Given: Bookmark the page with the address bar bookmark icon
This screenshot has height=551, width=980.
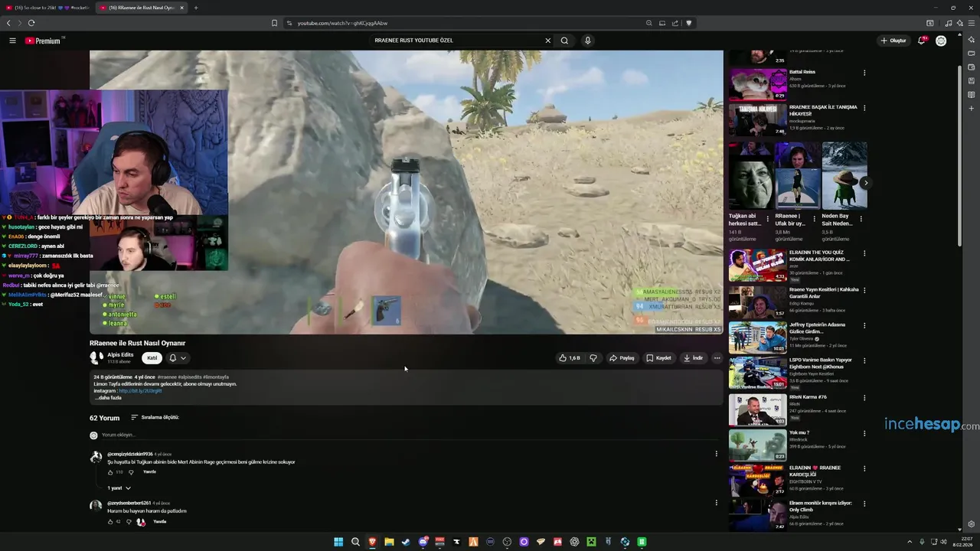Looking at the screenshot, I should [274, 23].
